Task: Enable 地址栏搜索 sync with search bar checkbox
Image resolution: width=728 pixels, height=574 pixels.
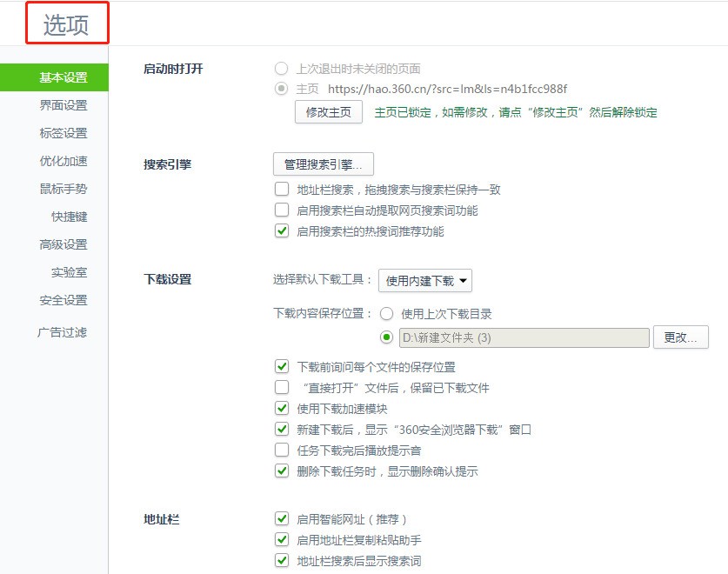Action: 282,188
